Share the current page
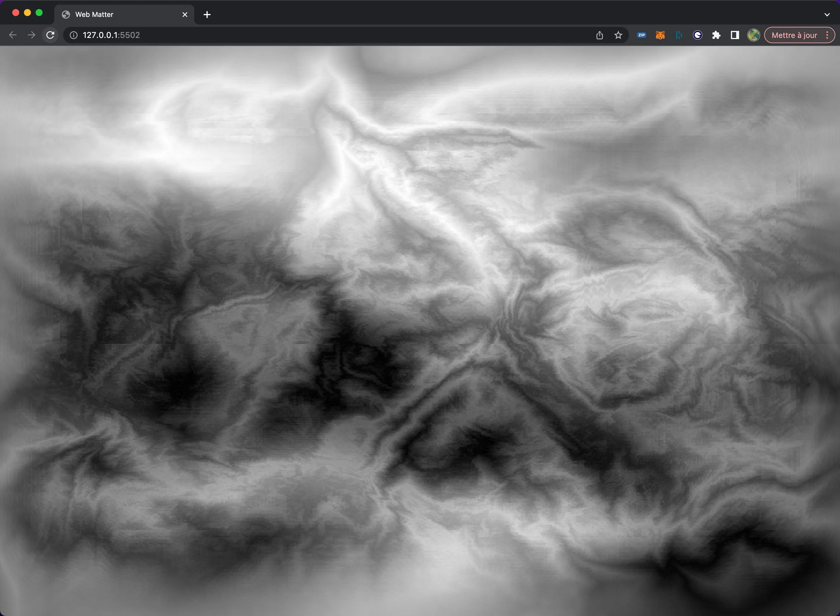Image resolution: width=840 pixels, height=616 pixels. [x=599, y=35]
